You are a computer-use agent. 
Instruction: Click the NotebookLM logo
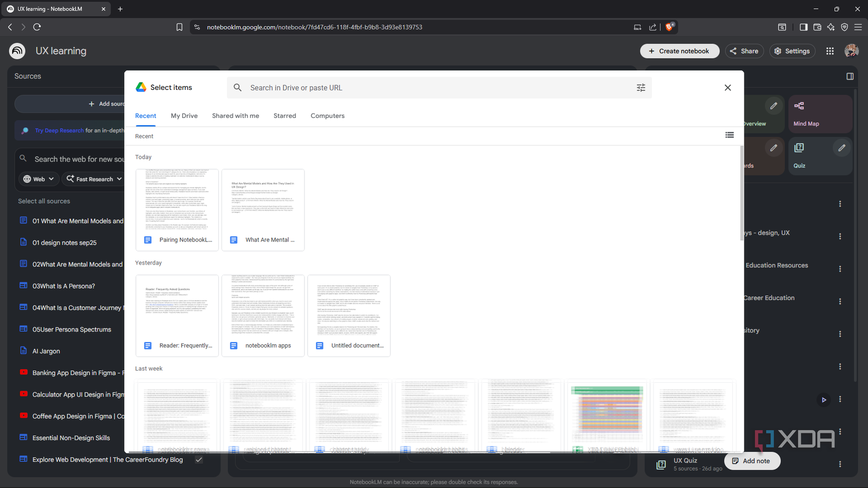coord(17,50)
